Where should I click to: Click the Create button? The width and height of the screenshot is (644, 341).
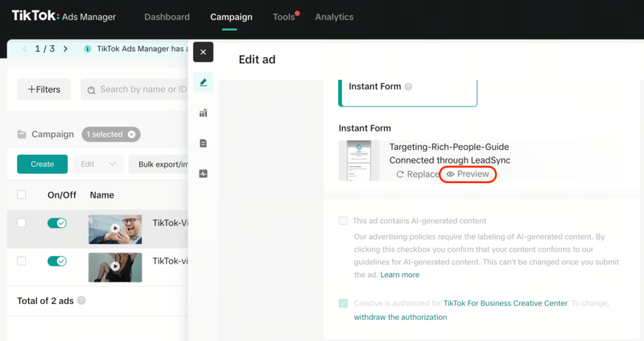tap(42, 164)
